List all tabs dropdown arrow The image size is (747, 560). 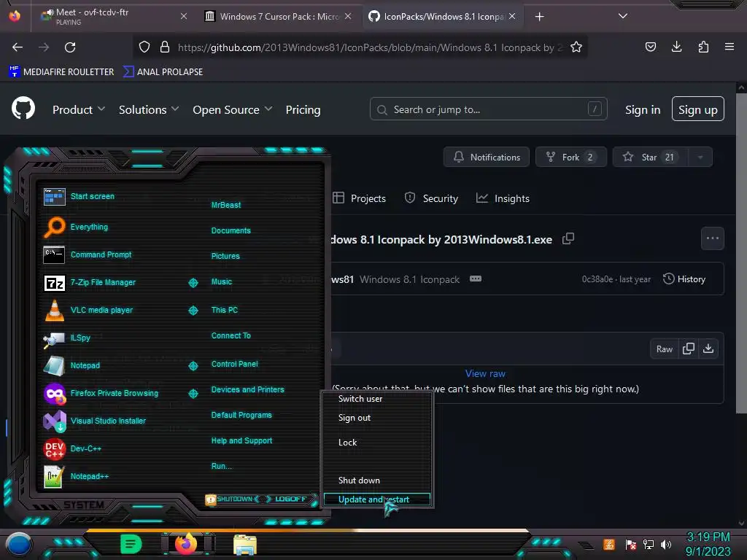pos(623,16)
